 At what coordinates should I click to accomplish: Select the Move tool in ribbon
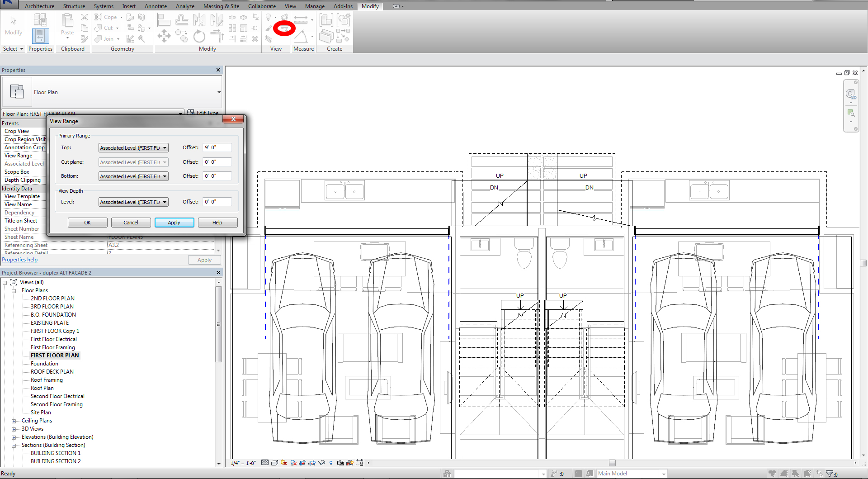pos(164,36)
